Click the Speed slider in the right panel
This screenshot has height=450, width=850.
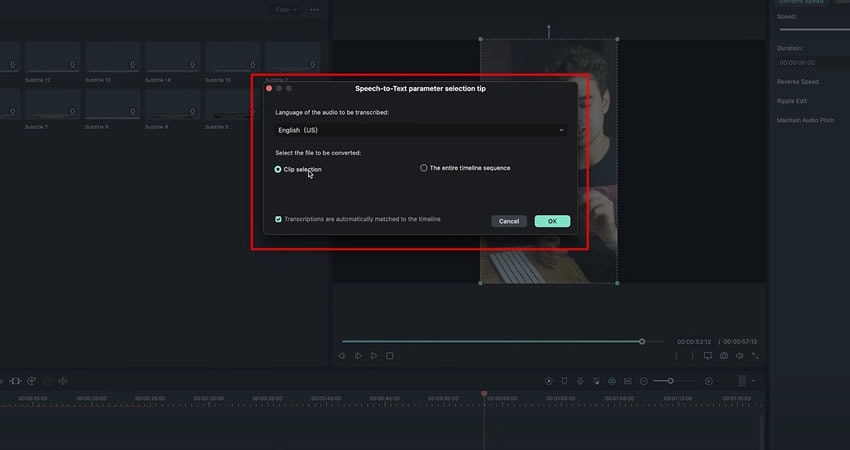814,29
